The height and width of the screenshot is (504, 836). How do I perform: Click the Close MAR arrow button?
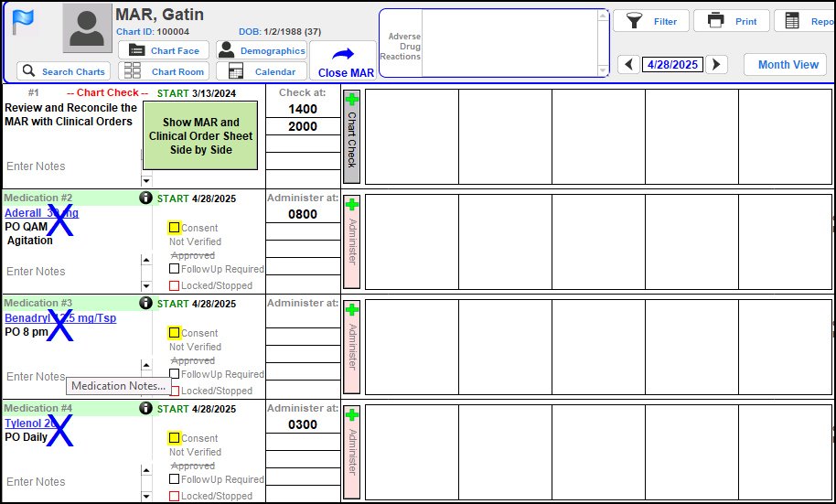pos(344,59)
